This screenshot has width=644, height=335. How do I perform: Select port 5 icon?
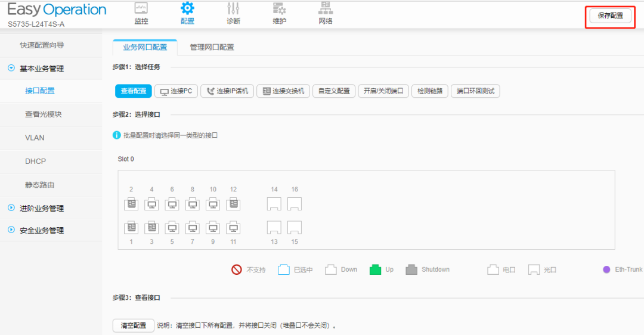172,228
